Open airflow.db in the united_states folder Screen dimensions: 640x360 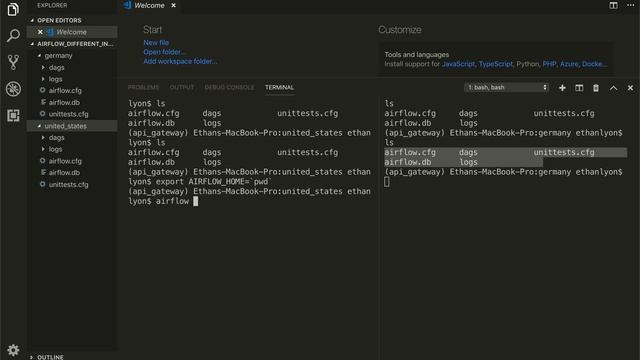(64, 173)
